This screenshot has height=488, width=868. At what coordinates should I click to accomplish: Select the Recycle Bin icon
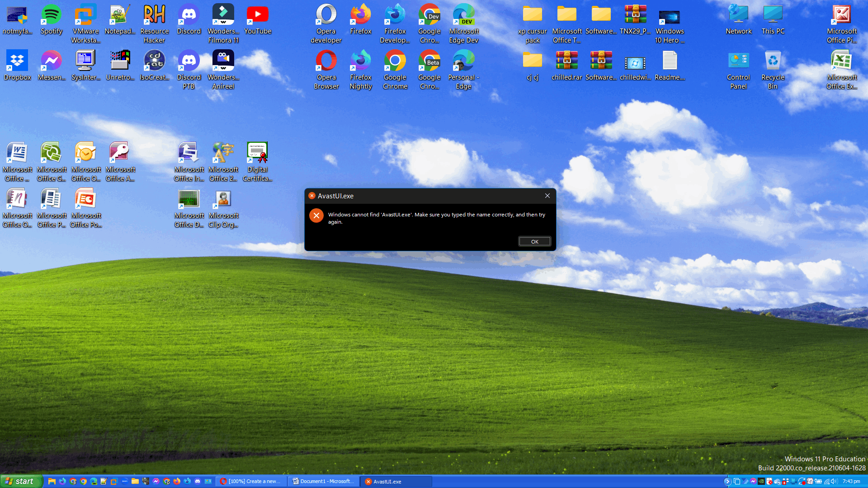tap(773, 70)
